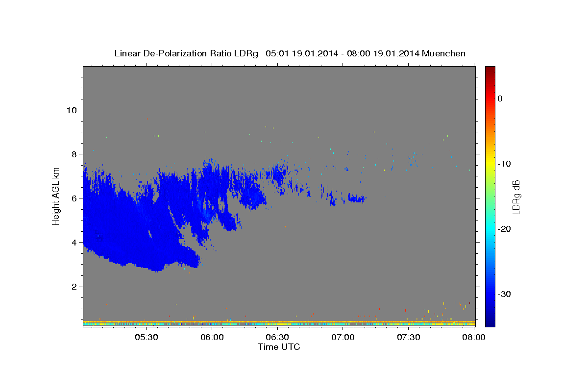588x392 pixels.
Task: Click the '08:00' time tick label
Action: 474,338
